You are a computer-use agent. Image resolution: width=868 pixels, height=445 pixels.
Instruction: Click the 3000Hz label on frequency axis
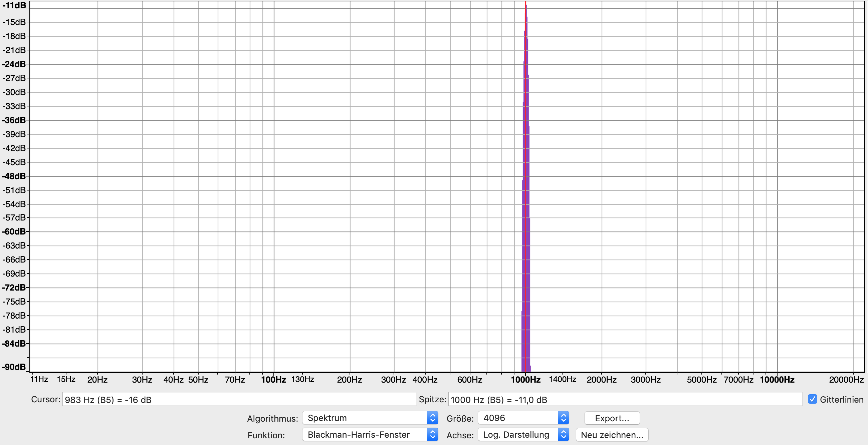point(646,380)
